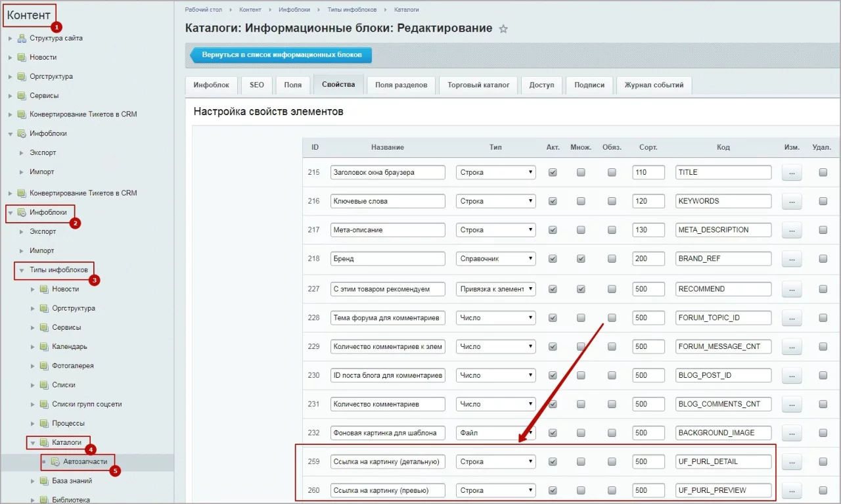Toggle multiple checkbox for KEYWORDS property
Viewport: 841px width, 504px height.
tap(581, 201)
